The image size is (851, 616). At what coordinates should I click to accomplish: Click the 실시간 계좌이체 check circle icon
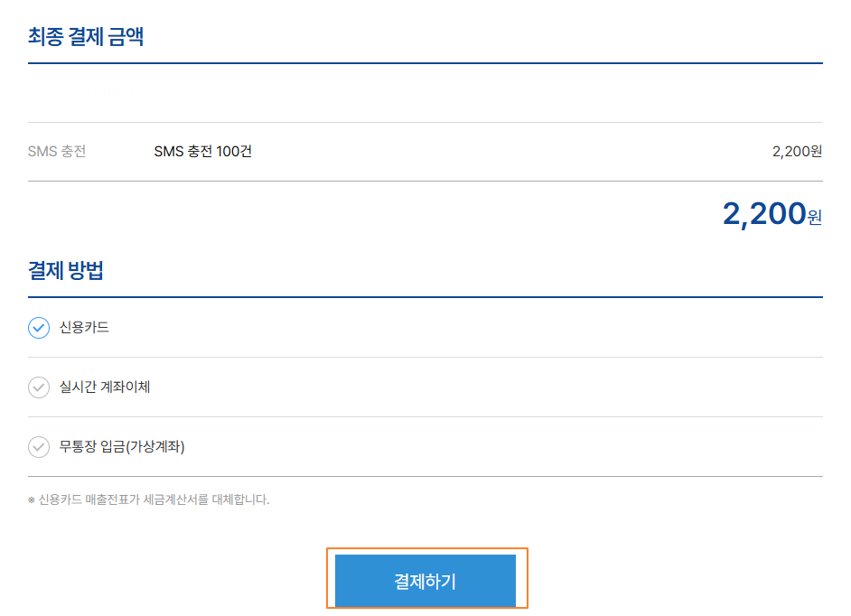pyautogui.click(x=39, y=387)
